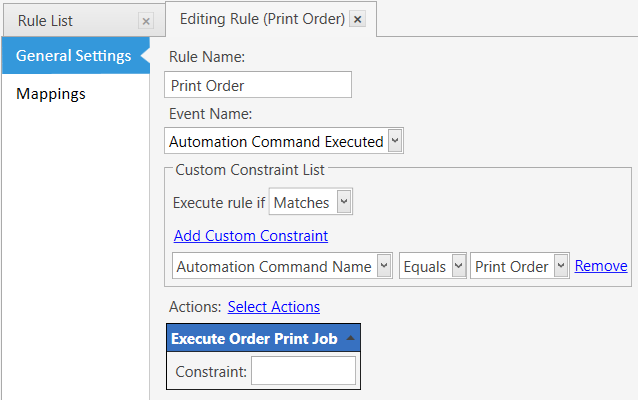Click the arrow beside Automation Command Executed

pyautogui.click(x=395, y=141)
